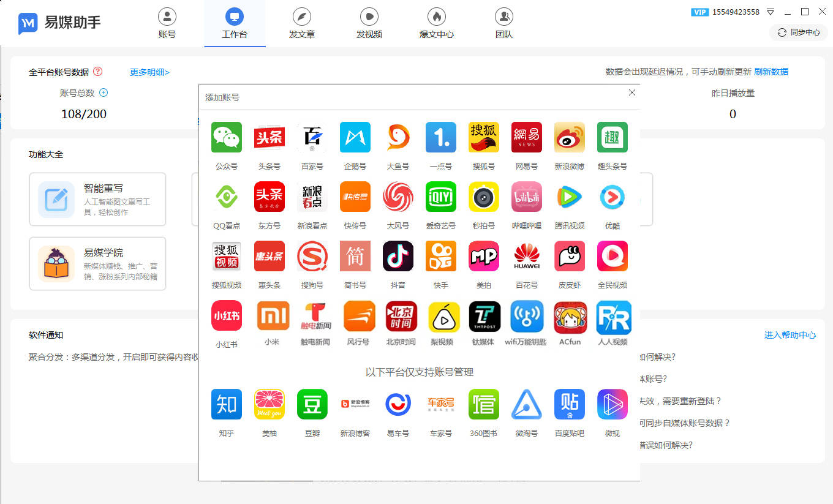Pick the 趣头条号 platform icon
Screen dimensions: 833x504
tap(612, 137)
